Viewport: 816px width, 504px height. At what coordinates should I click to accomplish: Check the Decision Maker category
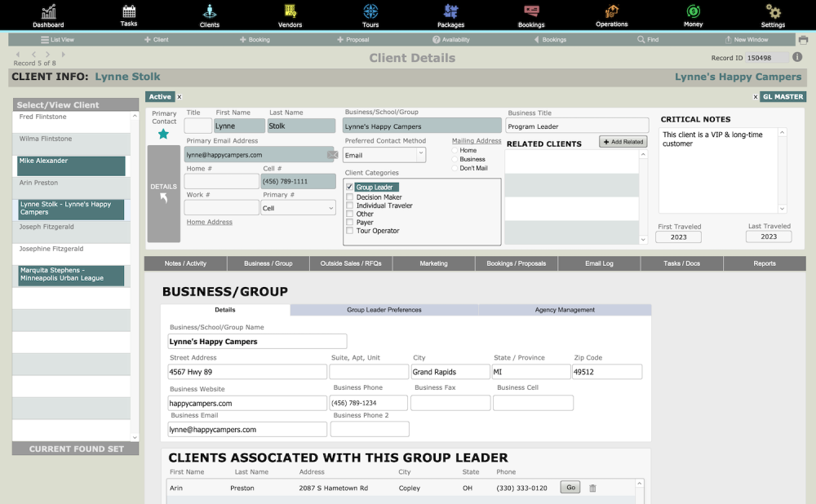coord(350,197)
